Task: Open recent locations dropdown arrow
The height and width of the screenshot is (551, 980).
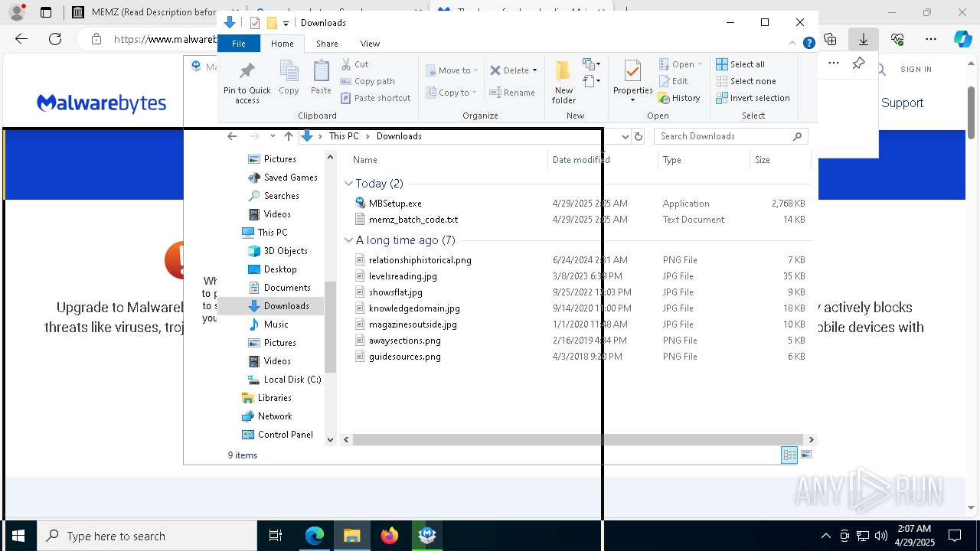Action: coord(272,136)
